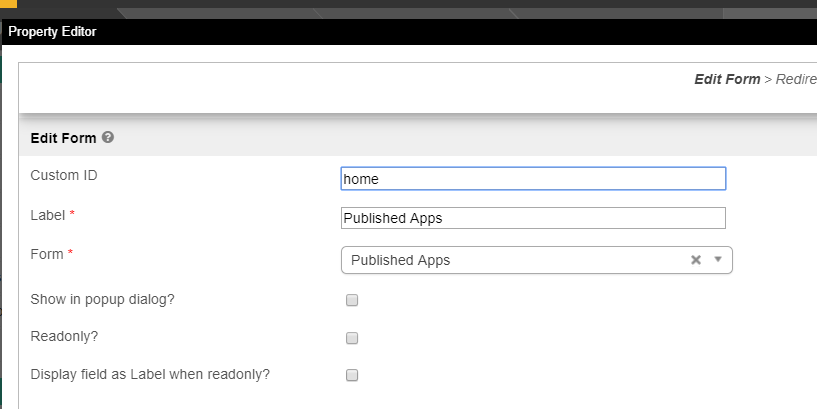The height and width of the screenshot is (409, 817).
Task: Switch to the Redirect breadcrumb step
Action: (x=795, y=79)
